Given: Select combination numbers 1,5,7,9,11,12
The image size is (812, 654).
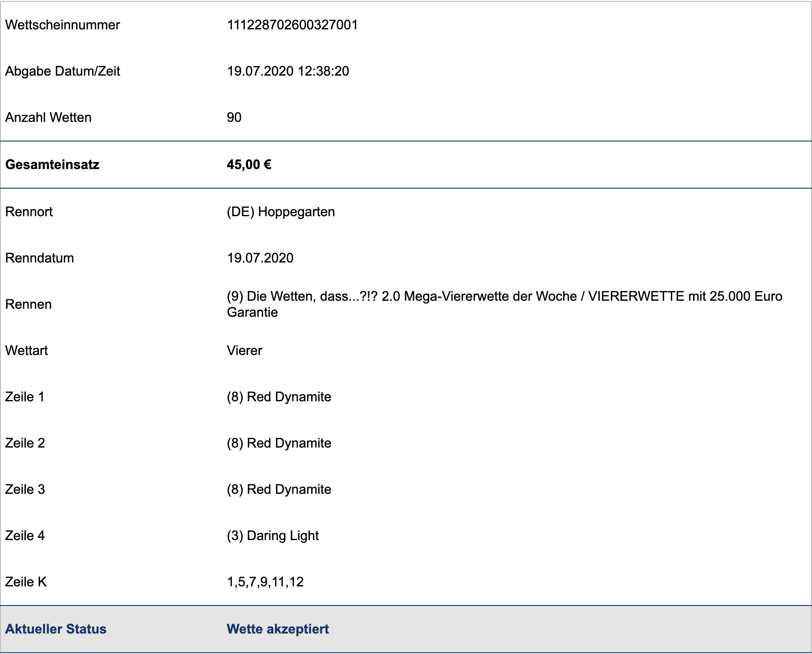Looking at the screenshot, I should [265, 582].
